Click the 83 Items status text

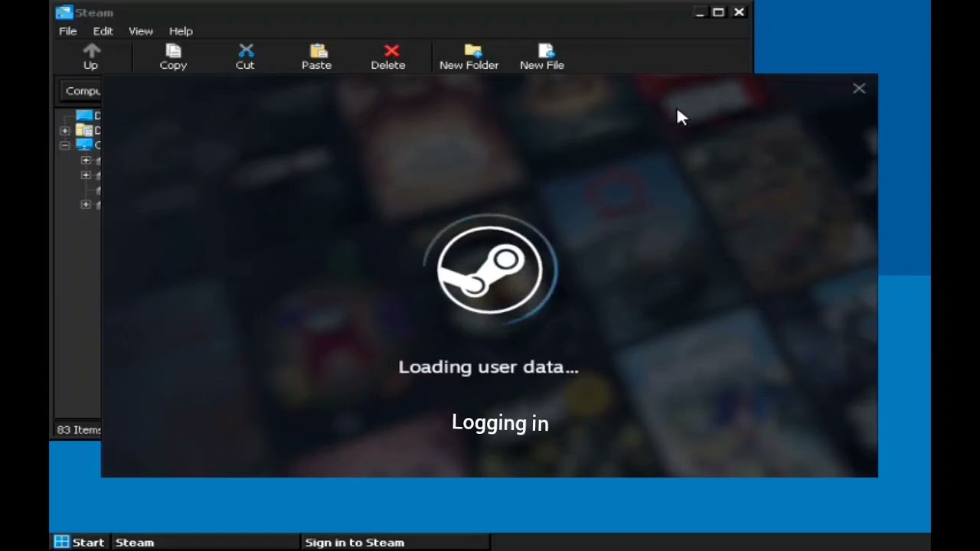[79, 430]
